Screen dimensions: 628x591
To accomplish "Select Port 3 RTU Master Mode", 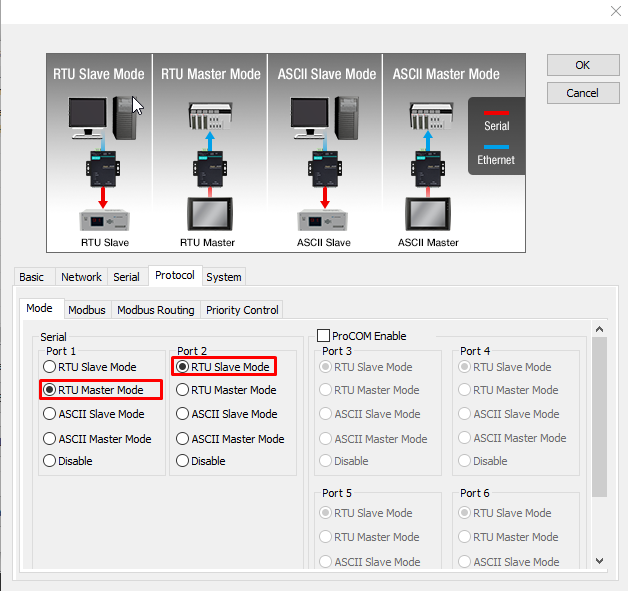I will point(369,390).
